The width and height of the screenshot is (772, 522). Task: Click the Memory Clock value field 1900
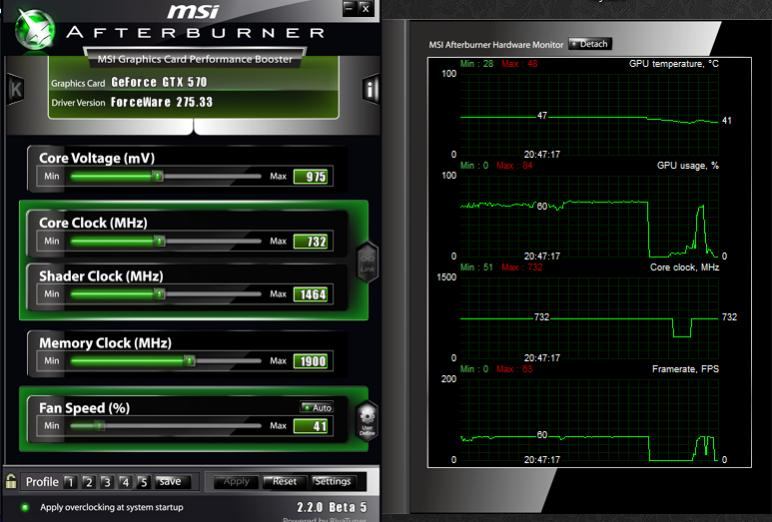(311, 361)
